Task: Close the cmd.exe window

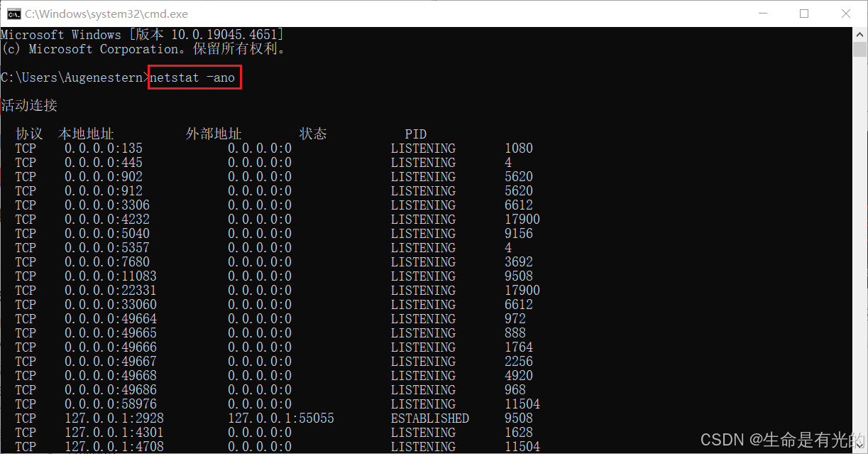Action: [846, 13]
